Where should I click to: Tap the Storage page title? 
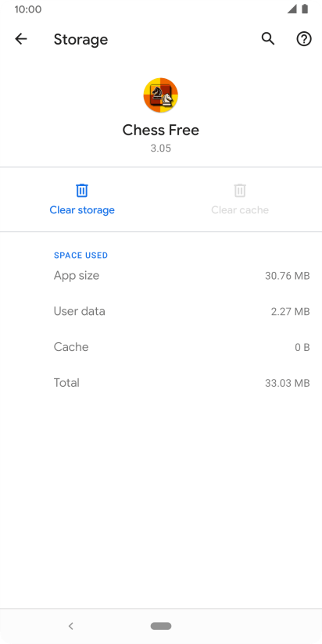(x=81, y=39)
